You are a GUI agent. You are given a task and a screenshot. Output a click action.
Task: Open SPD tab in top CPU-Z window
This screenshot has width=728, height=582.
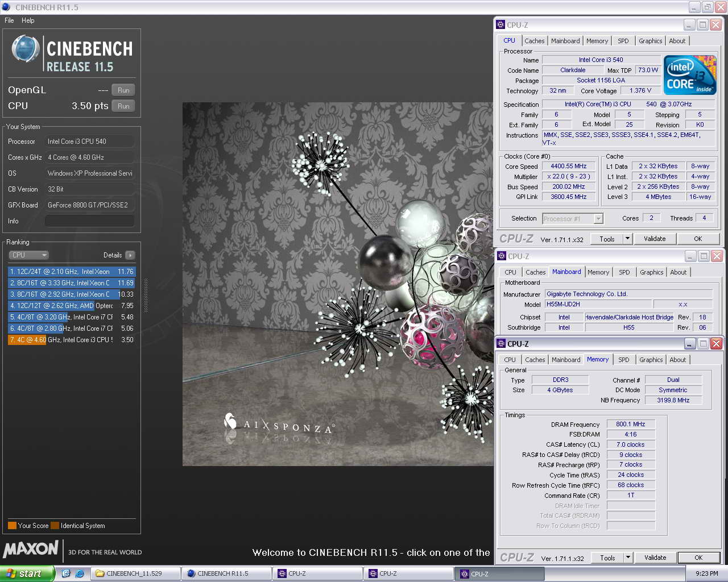click(x=623, y=41)
